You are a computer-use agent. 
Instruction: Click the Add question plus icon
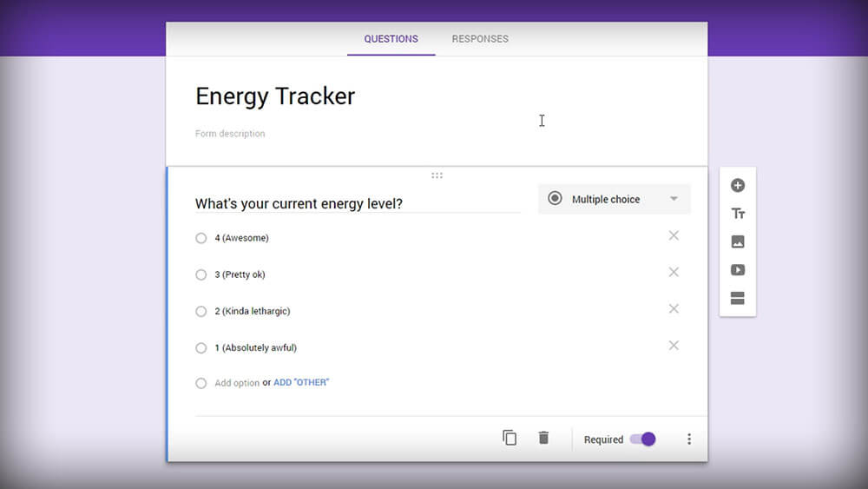tap(738, 185)
